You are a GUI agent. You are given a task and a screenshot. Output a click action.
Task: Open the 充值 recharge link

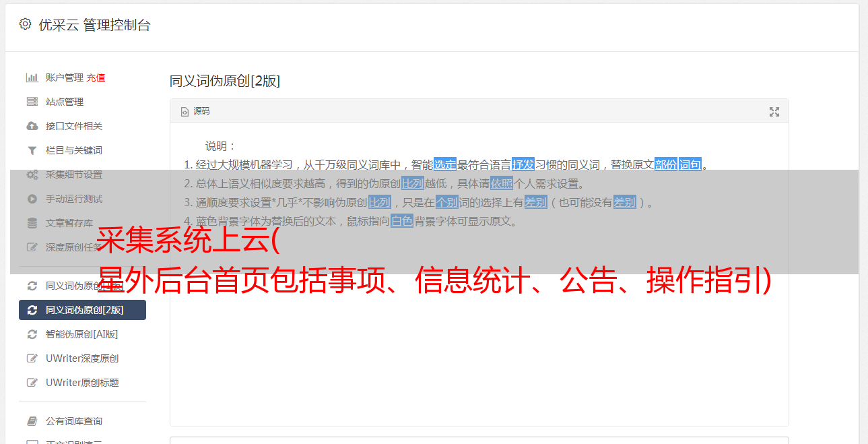96,77
